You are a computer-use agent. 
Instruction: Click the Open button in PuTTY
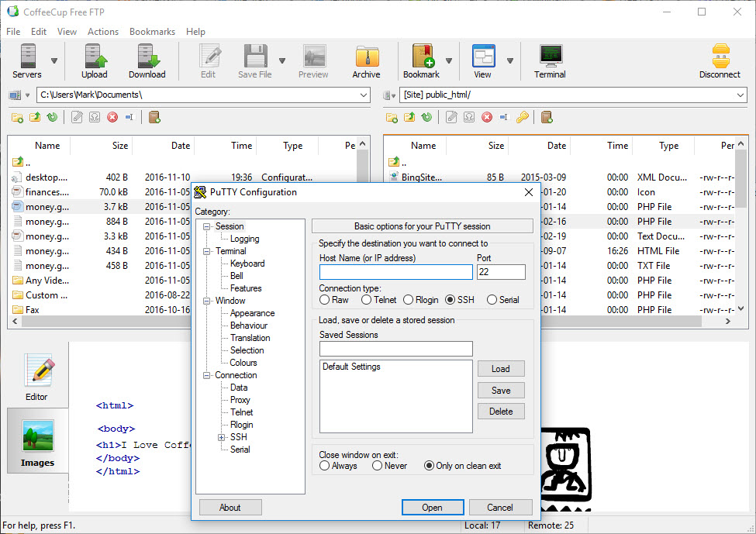pos(433,507)
